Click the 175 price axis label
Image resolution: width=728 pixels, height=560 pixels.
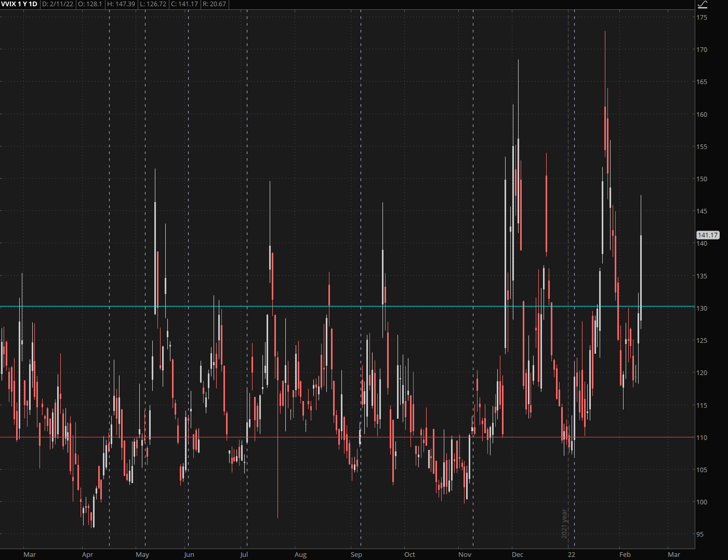[702, 18]
